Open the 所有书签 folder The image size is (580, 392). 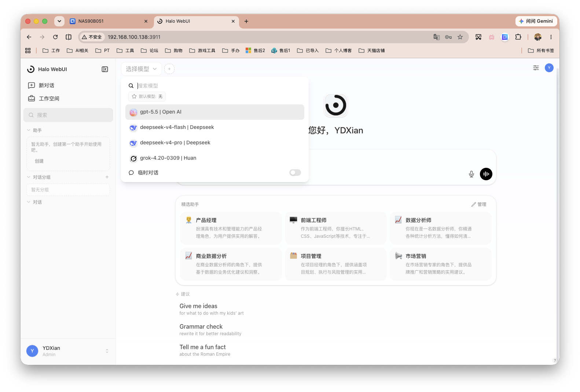[541, 51]
